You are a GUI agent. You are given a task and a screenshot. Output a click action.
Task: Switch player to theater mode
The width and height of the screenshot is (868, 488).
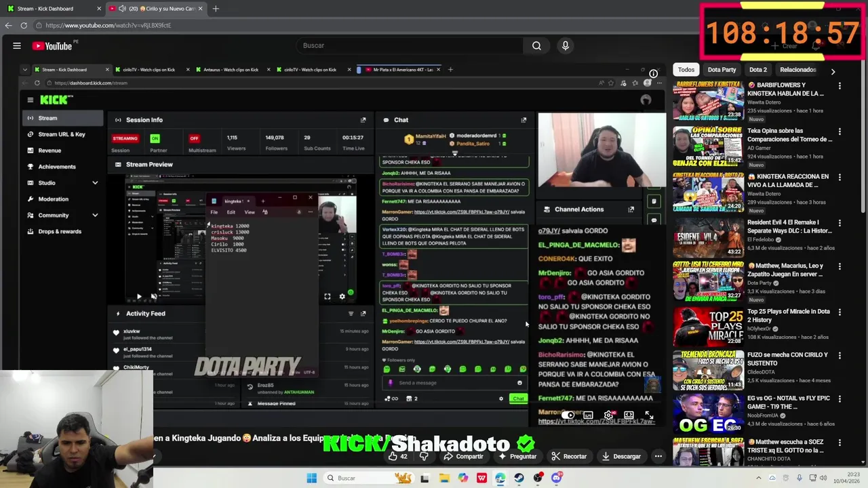coord(629,415)
